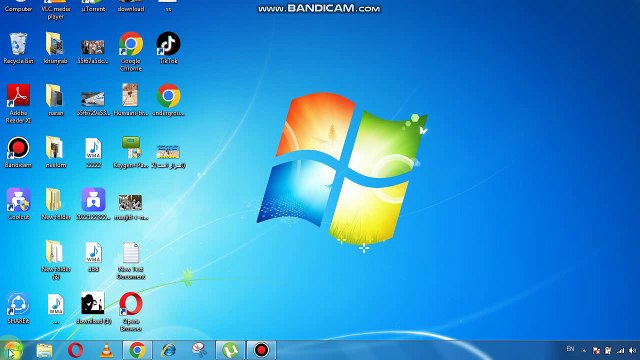The image size is (640, 360).
Task: Switch to the Bandicam taskbar button
Action: coord(261,350)
